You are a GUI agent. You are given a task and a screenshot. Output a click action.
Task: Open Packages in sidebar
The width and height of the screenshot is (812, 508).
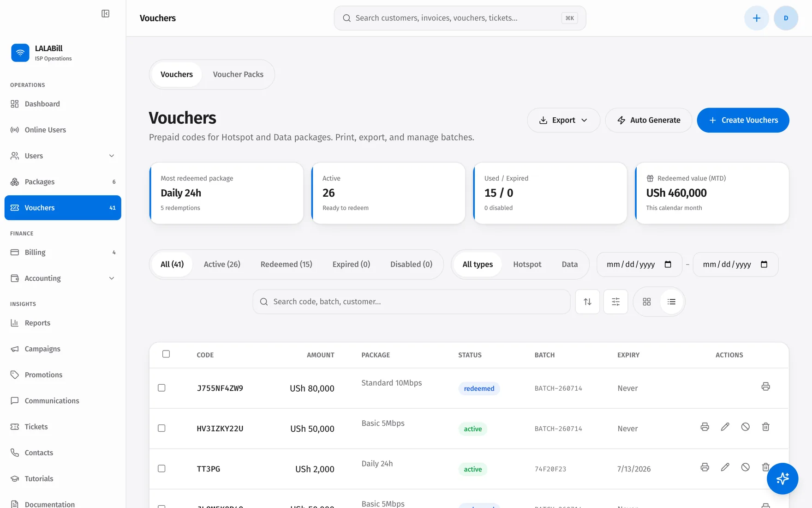pos(63,182)
